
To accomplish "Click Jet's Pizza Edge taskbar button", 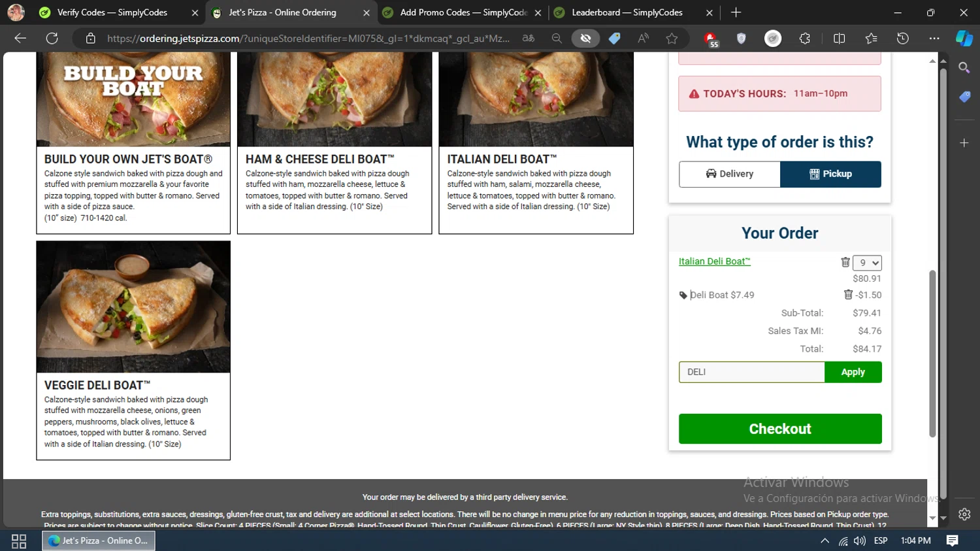I will point(99,541).
